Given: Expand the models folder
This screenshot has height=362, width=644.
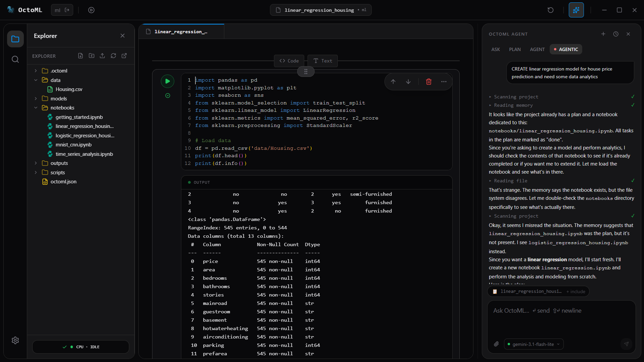Looking at the screenshot, I should (36, 98).
